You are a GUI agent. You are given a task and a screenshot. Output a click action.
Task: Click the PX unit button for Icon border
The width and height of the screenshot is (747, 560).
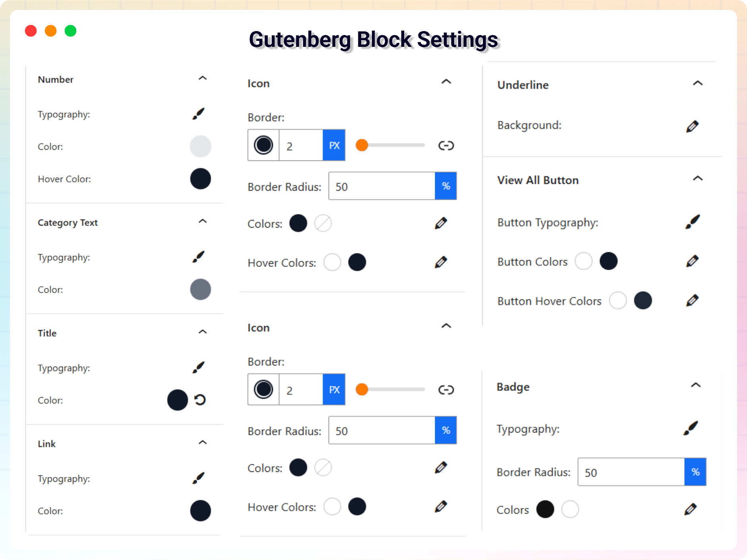[334, 145]
